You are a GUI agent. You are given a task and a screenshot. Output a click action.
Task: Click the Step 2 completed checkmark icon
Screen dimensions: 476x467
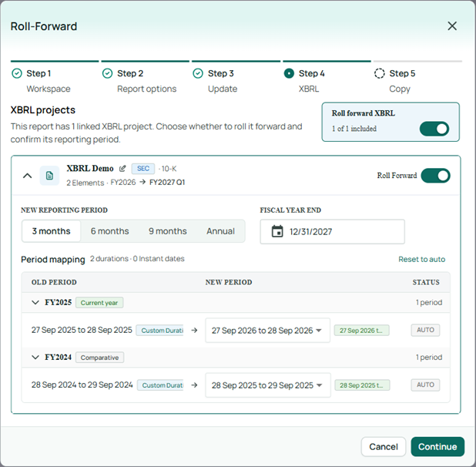click(x=108, y=73)
